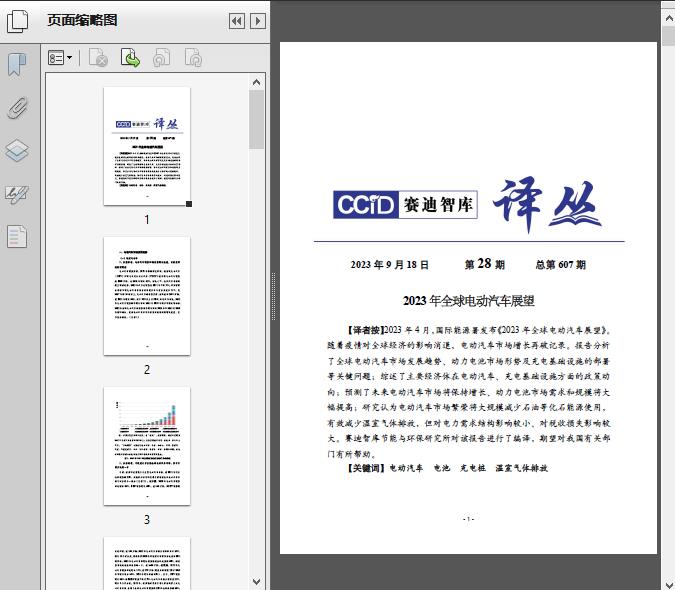Screen dimensions: 675x590
Task: Collapse the navigation pane with double-arrow button
Action: click(237, 21)
